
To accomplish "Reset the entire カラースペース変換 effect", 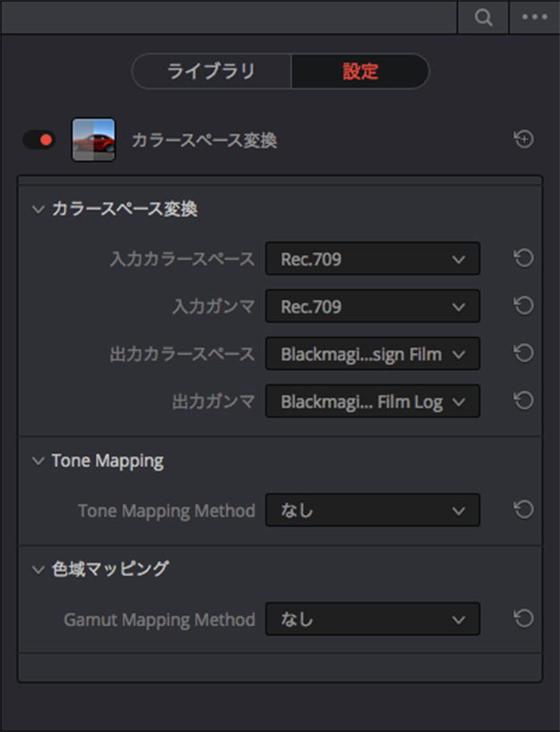I will (x=523, y=139).
